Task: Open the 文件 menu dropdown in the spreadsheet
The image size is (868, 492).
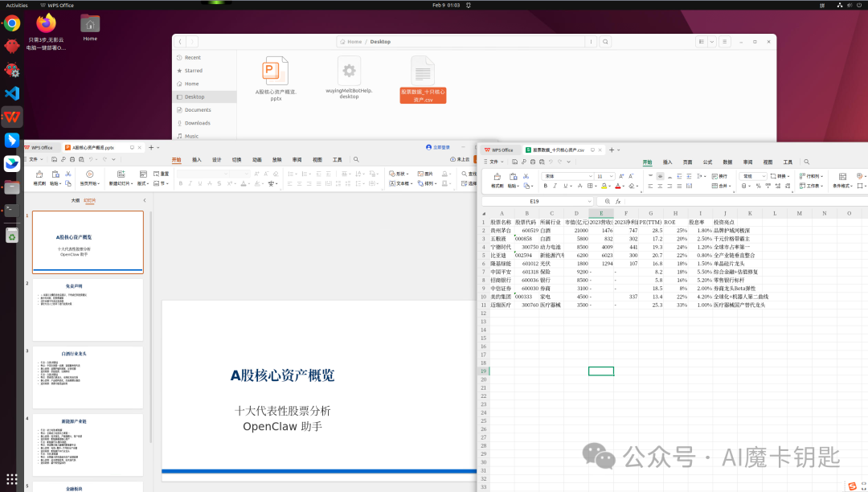Action: pyautogui.click(x=493, y=162)
